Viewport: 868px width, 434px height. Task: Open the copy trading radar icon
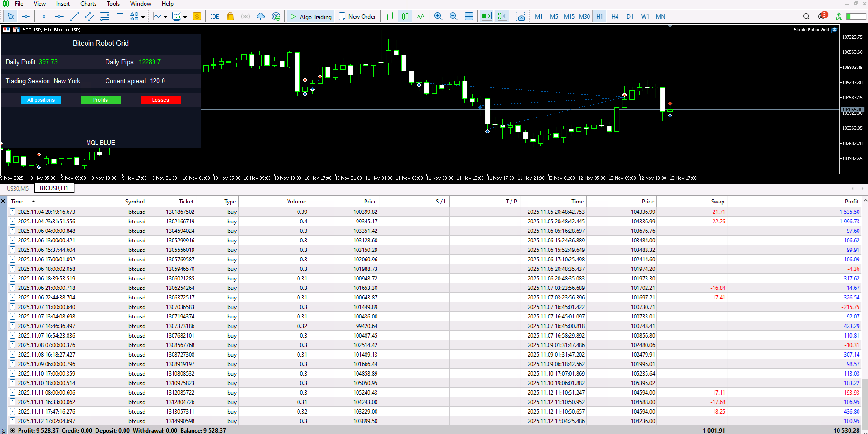point(276,17)
